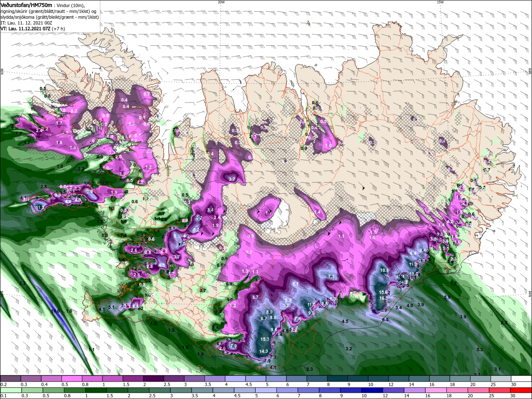Image resolution: width=532 pixels, height=399 pixels.
Task: Click the 10.0 value over the southwest sea
Action: tap(56, 311)
